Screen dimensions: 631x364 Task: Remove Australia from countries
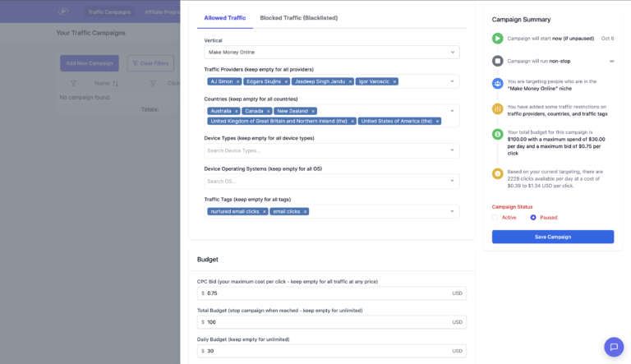(x=237, y=111)
